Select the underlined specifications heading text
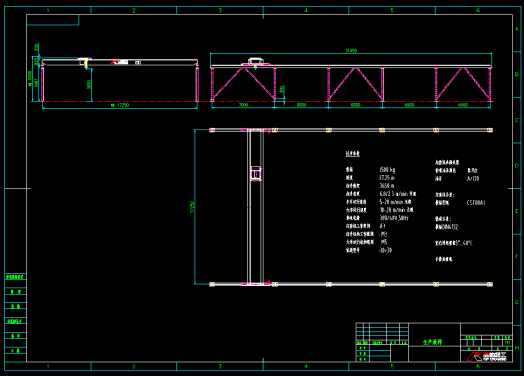The width and height of the screenshot is (524, 377). (353, 154)
